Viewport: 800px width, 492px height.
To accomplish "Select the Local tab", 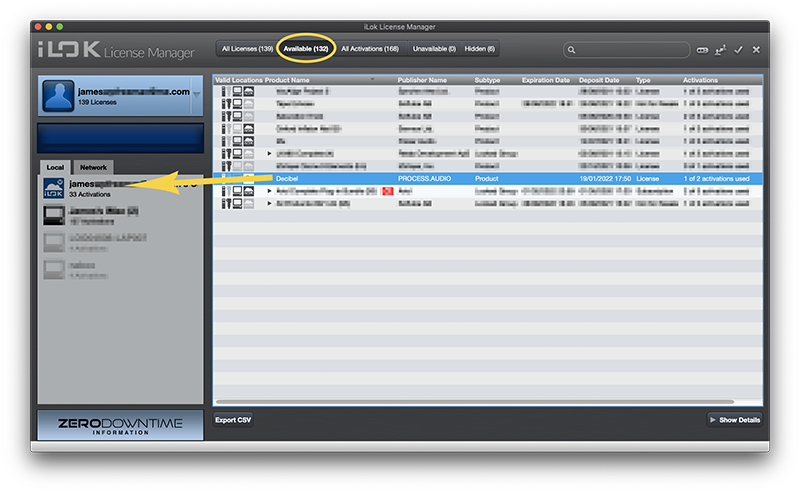I will (55, 167).
